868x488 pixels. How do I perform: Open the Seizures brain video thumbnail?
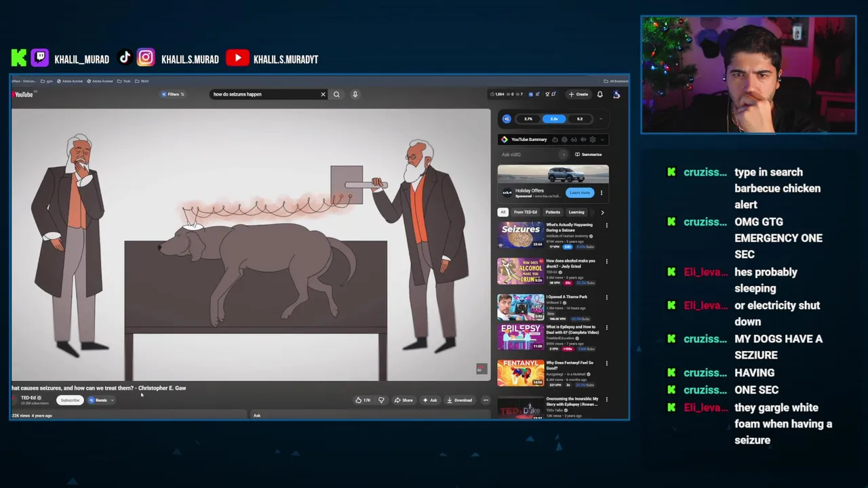click(x=520, y=235)
